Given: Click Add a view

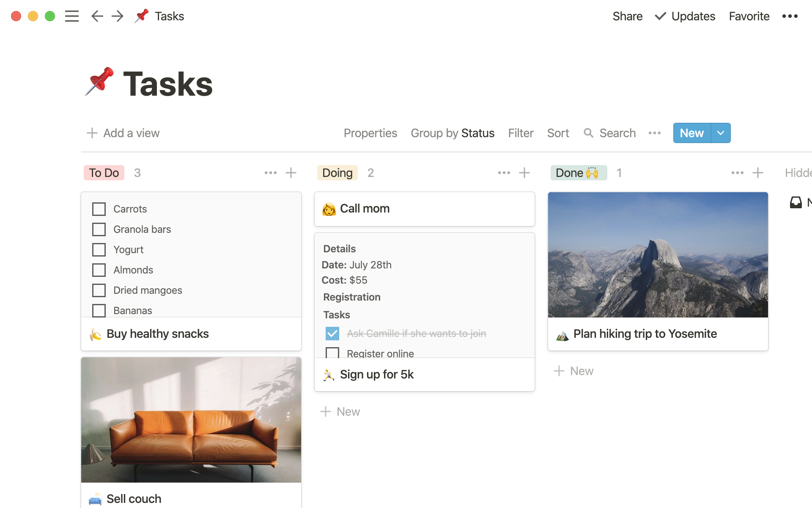Looking at the screenshot, I should (x=123, y=133).
